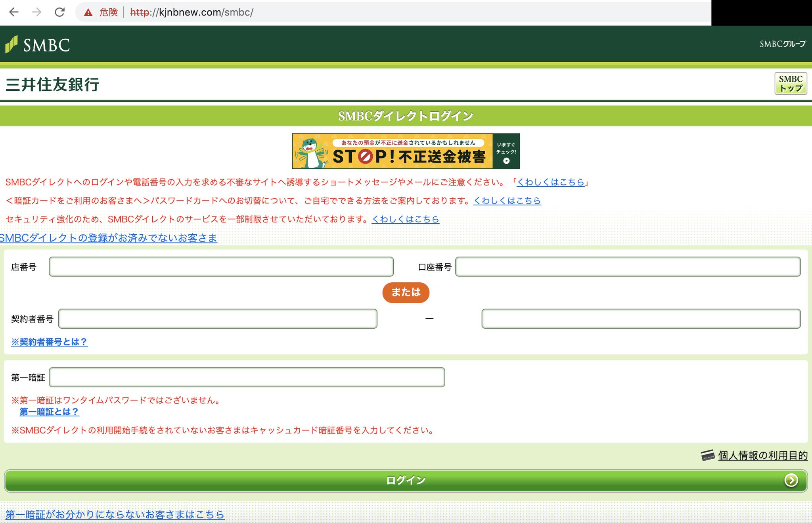Click the 口座番号 label
812x523 pixels.
click(x=435, y=267)
